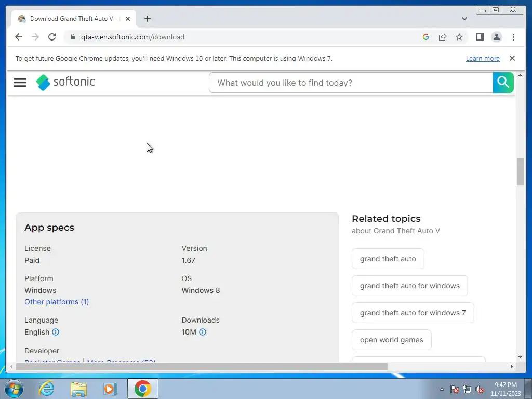Click grand theft auto topic tag
This screenshot has width=532, height=399.
388,259
